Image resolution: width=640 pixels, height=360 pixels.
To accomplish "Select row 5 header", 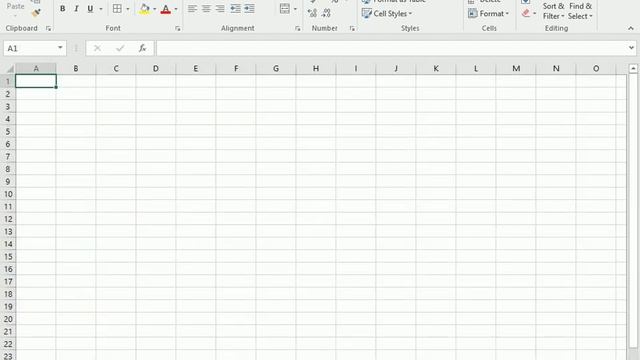I will pyautogui.click(x=8, y=131).
